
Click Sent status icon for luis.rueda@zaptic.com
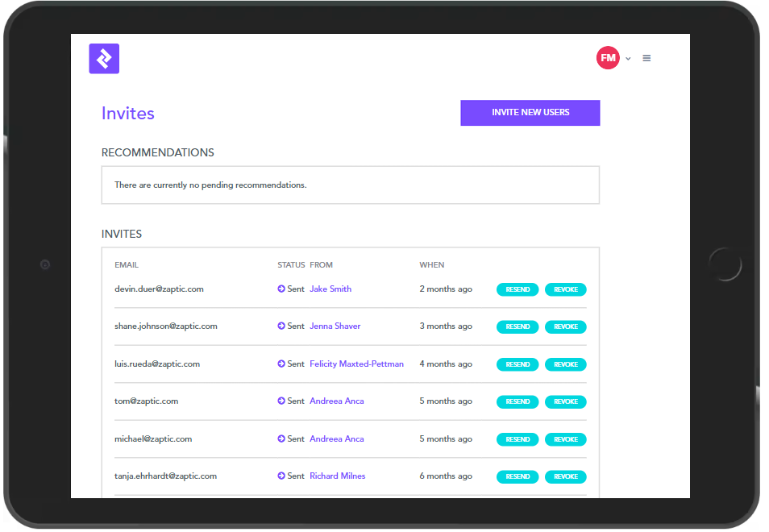(x=281, y=364)
